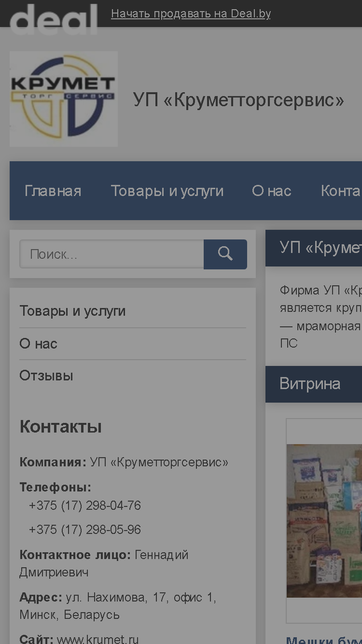Click the Компания name in the Контакты block
The height and width of the screenshot is (644, 362).
[159, 462]
